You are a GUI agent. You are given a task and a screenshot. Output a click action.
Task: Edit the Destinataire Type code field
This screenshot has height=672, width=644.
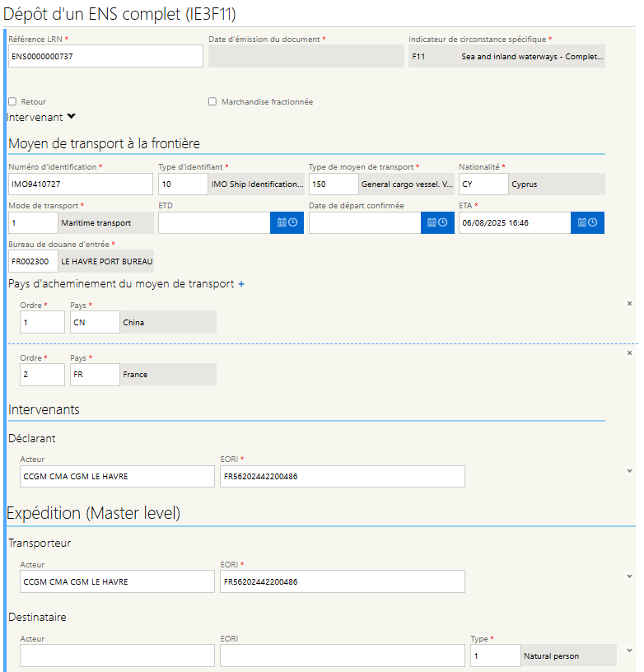(x=495, y=656)
